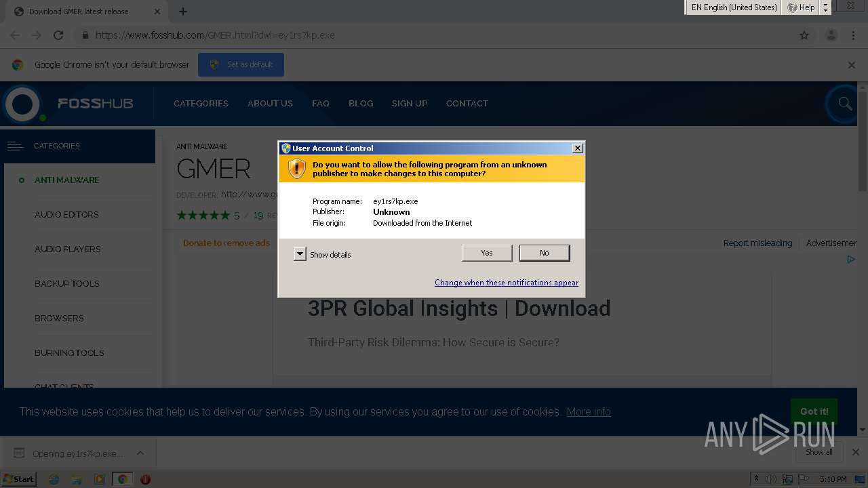Open the Chrome profile avatar icon
This screenshot has height=488, width=868.
click(x=831, y=35)
